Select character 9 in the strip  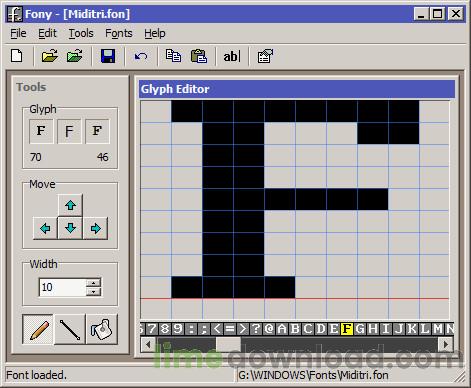tap(178, 329)
